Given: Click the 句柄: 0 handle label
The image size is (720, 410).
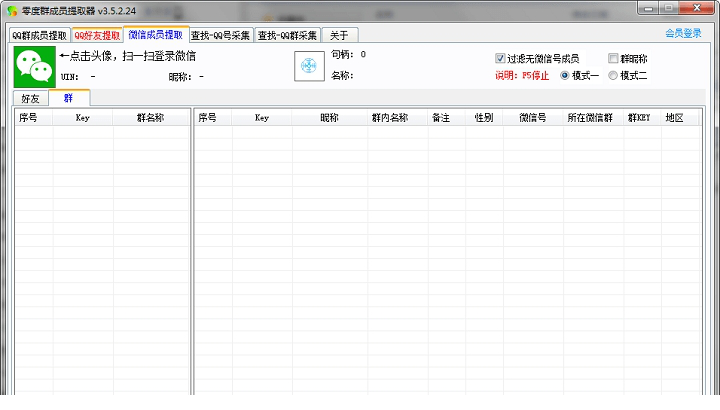Looking at the screenshot, I should (x=349, y=54).
